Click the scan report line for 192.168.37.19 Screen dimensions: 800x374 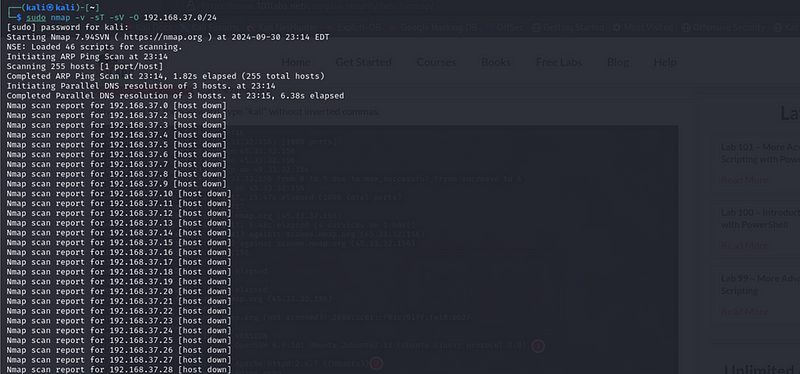pos(119,282)
